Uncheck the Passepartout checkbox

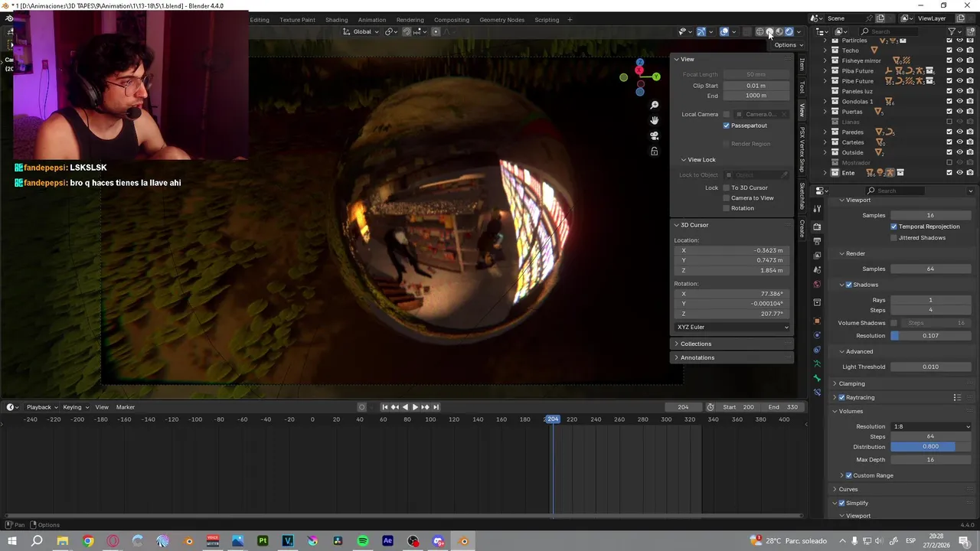[727, 126]
